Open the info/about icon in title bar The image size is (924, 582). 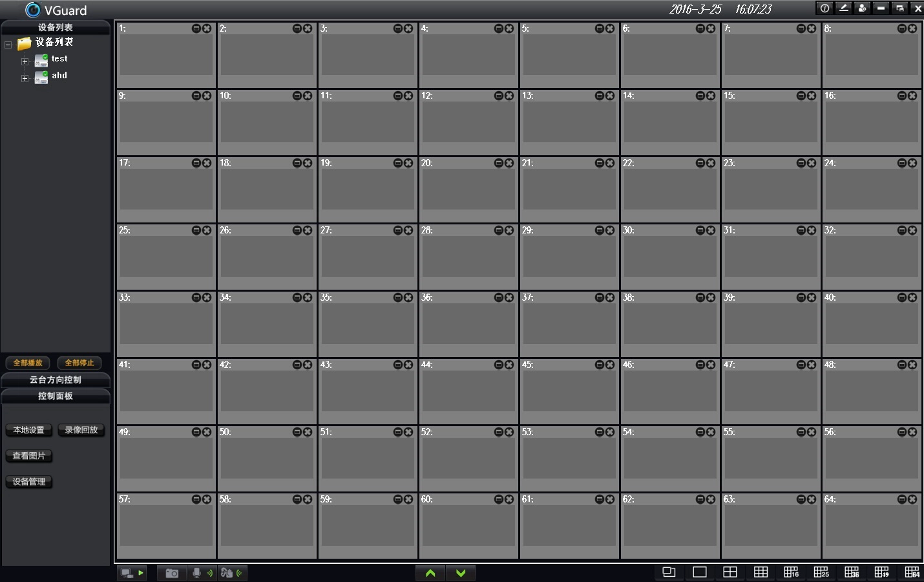pyautogui.click(x=824, y=8)
